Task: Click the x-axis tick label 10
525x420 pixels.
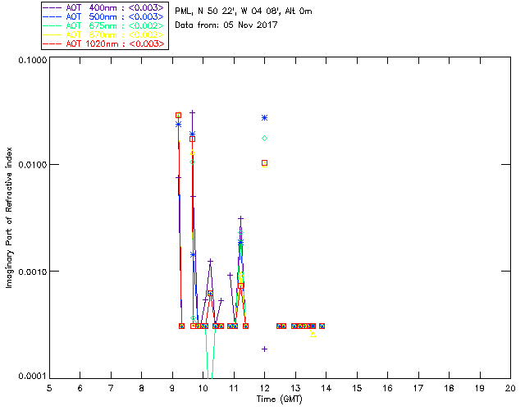Action: pos(203,388)
